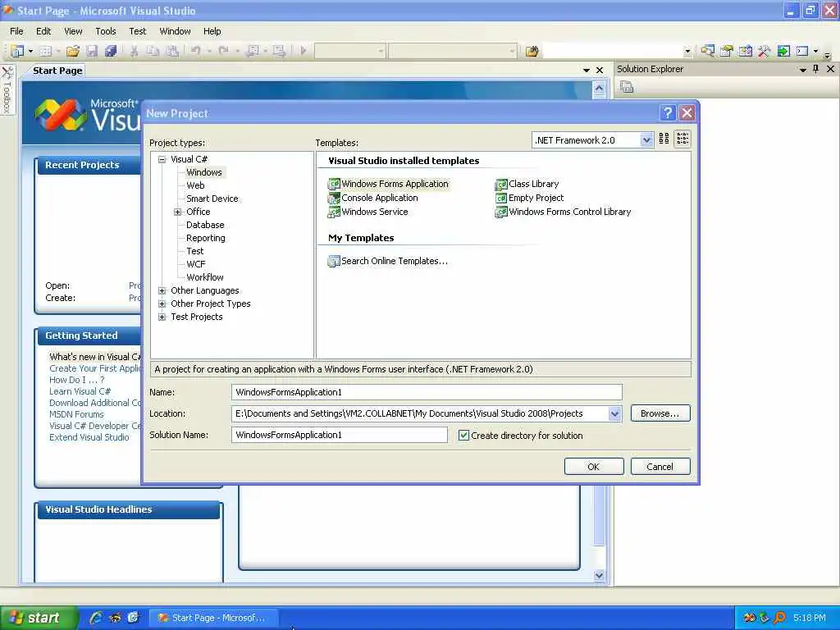Click the Start Debugging play icon
Screen dimensions: 840x630
pyautogui.click(x=304, y=51)
